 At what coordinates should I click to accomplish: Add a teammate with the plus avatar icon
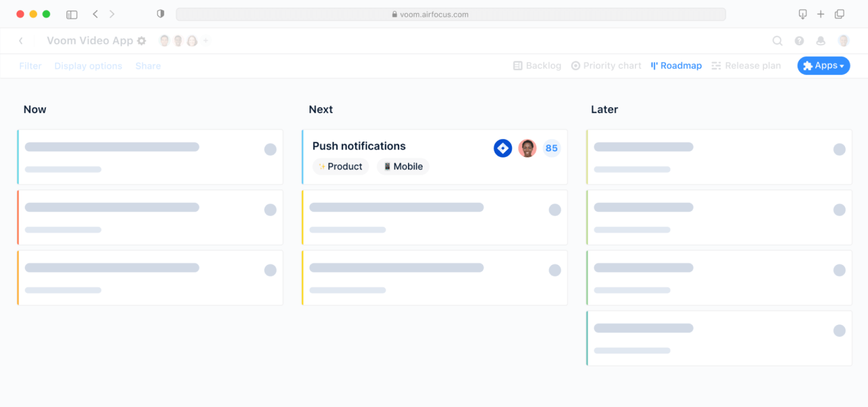pyautogui.click(x=206, y=40)
